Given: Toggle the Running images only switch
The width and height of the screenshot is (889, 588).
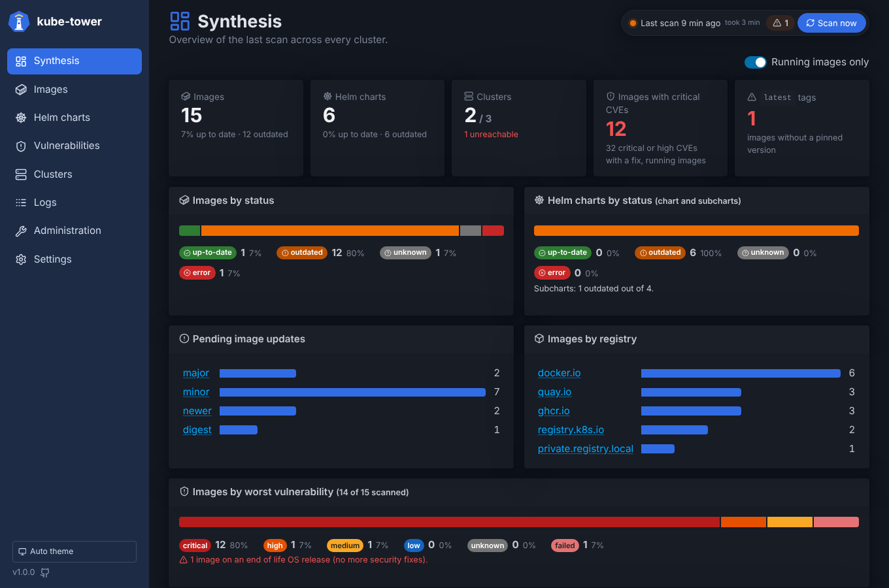Looking at the screenshot, I should (756, 62).
